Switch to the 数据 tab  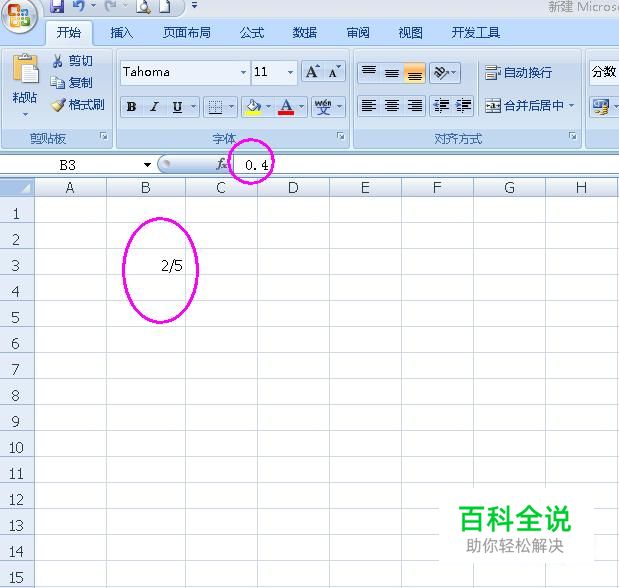coord(304,32)
